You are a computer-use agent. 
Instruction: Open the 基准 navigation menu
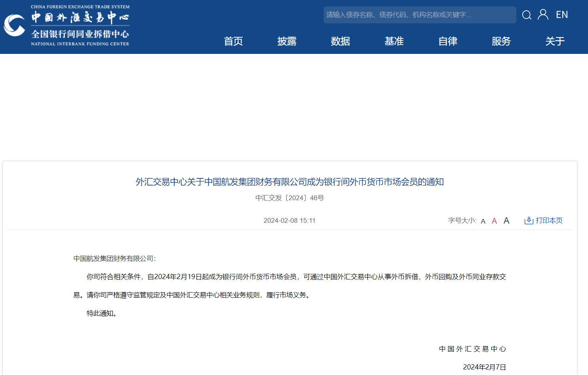pyautogui.click(x=394, y=41)
